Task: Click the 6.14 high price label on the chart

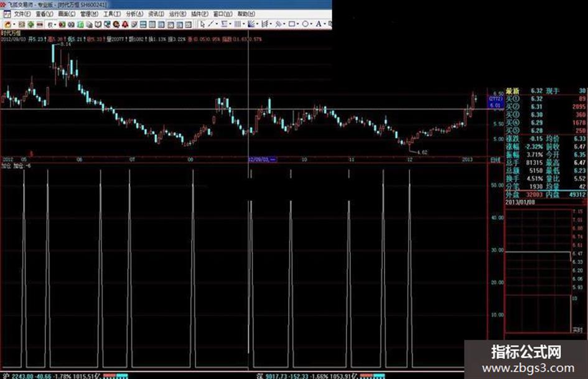Action: click(65, 44)
